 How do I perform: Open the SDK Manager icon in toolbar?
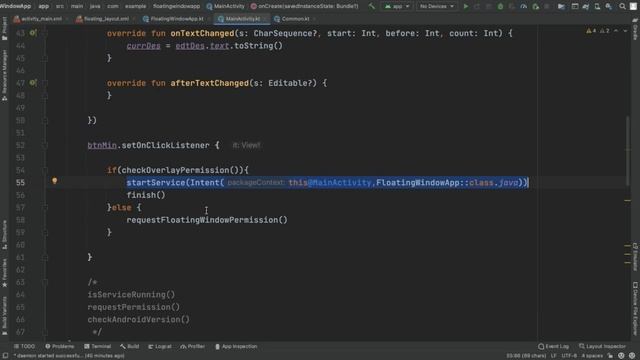(x=609, y=6)
